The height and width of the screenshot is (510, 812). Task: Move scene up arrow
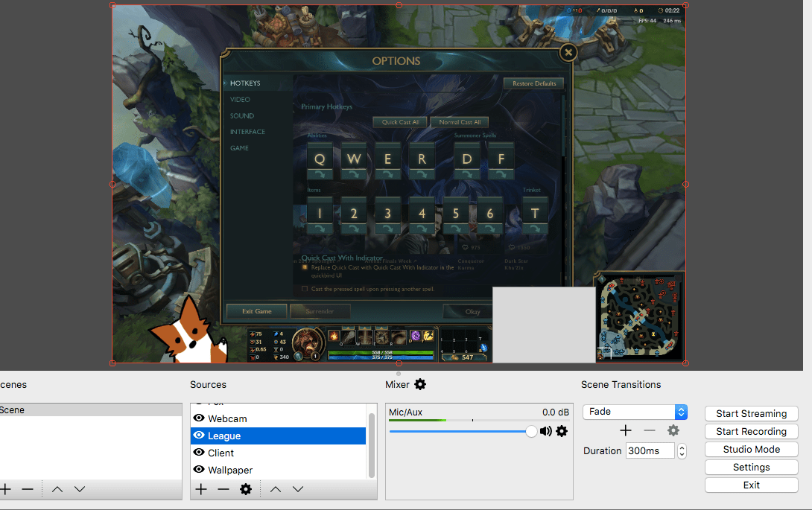point(57,488)
